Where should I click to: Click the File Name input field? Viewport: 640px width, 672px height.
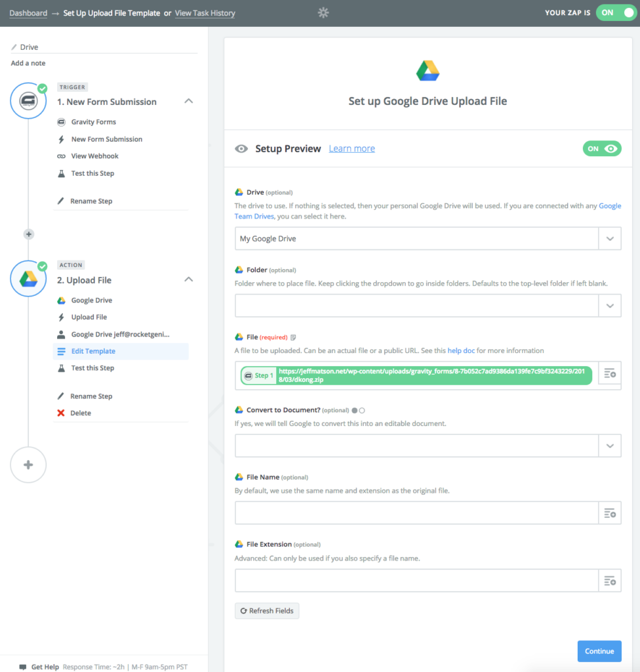coord(416,513)
